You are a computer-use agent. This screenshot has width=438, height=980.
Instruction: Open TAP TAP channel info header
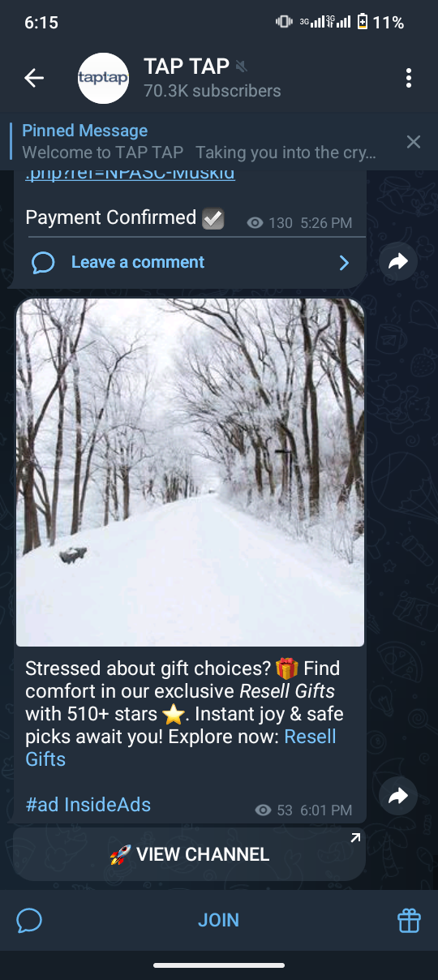click(x=213, y=78)
